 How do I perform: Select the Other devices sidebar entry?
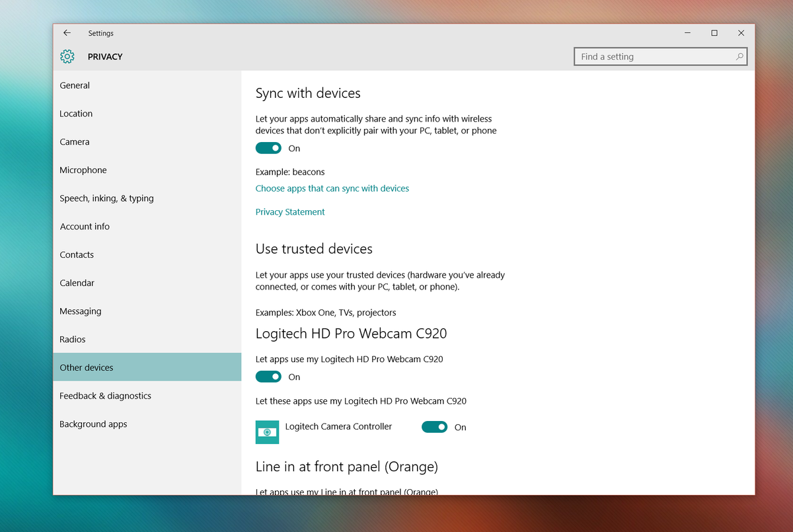[x=86, y=367]
